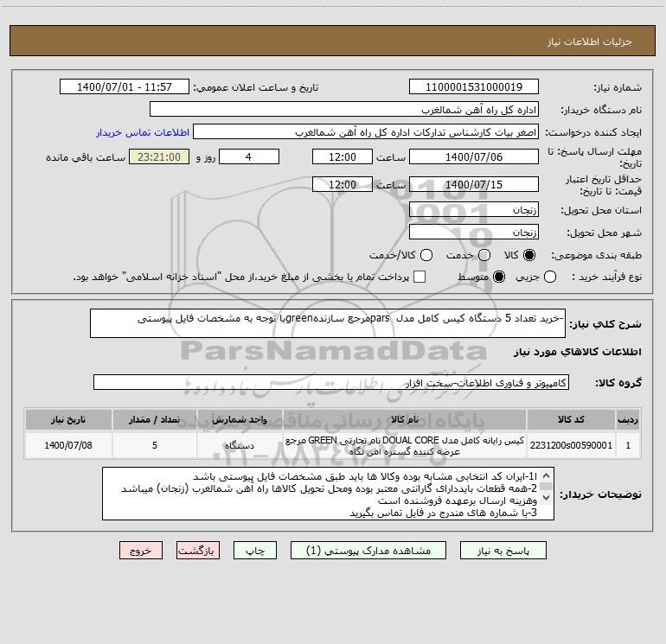Click the خروج exit button
666x644 pixels.
click(141, 551)
